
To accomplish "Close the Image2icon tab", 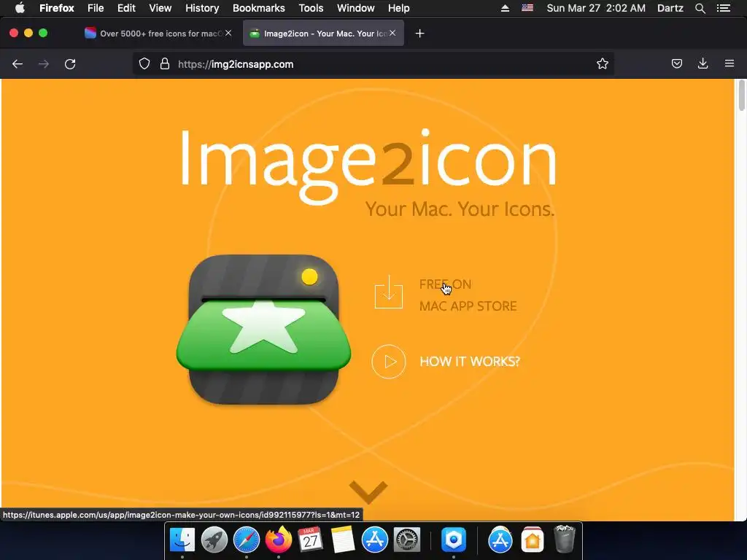I will pos(392,33).
